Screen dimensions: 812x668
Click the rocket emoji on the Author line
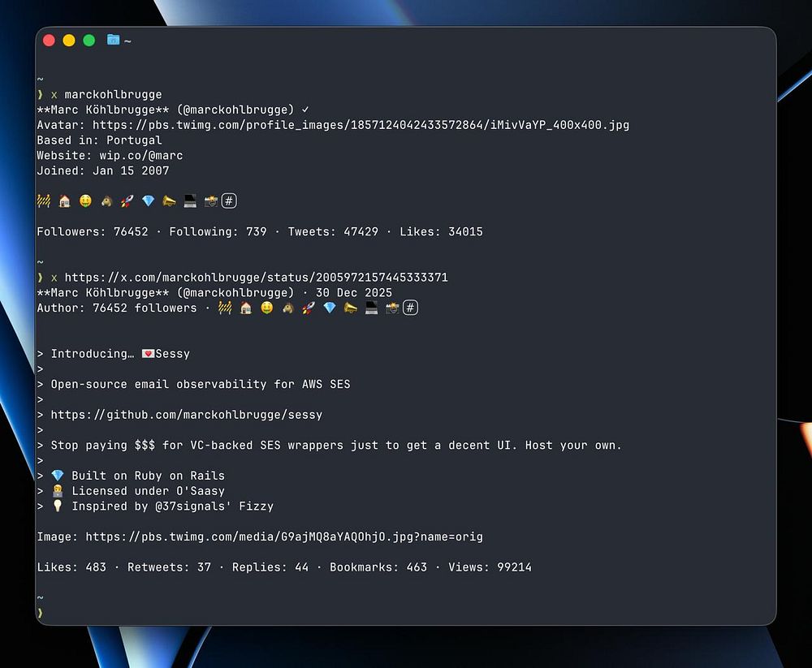pyautogui.click(x=309, y=308)
